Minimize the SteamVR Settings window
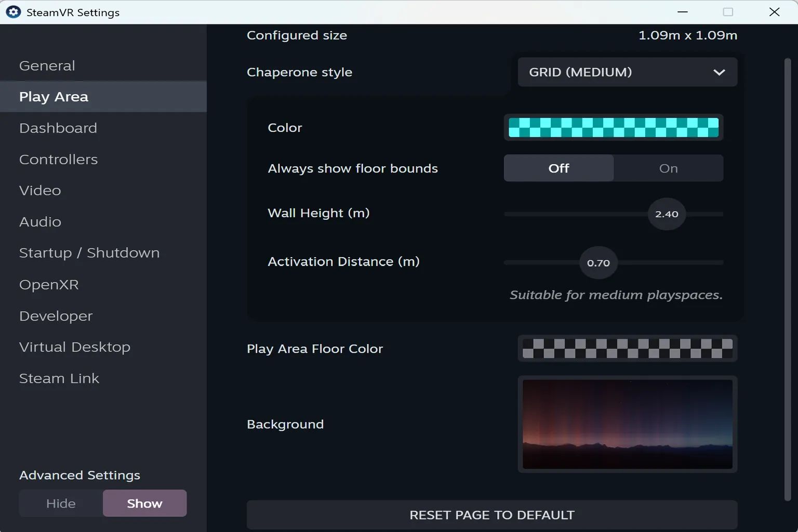Viewport: 798px width, 532px height. [x=683, y=12]
